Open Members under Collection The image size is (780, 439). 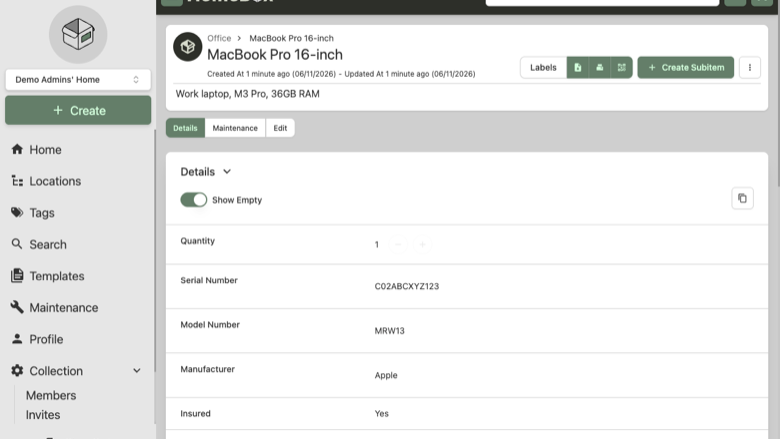51,395
